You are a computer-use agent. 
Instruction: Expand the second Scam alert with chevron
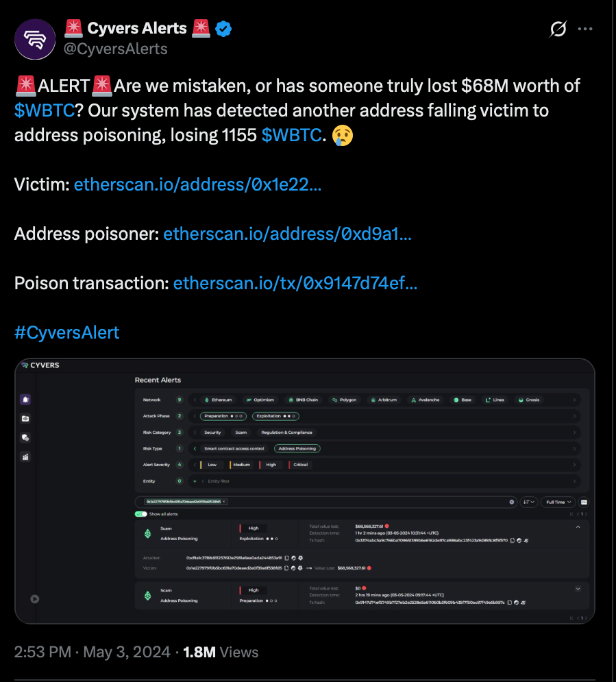click(578, 589)
